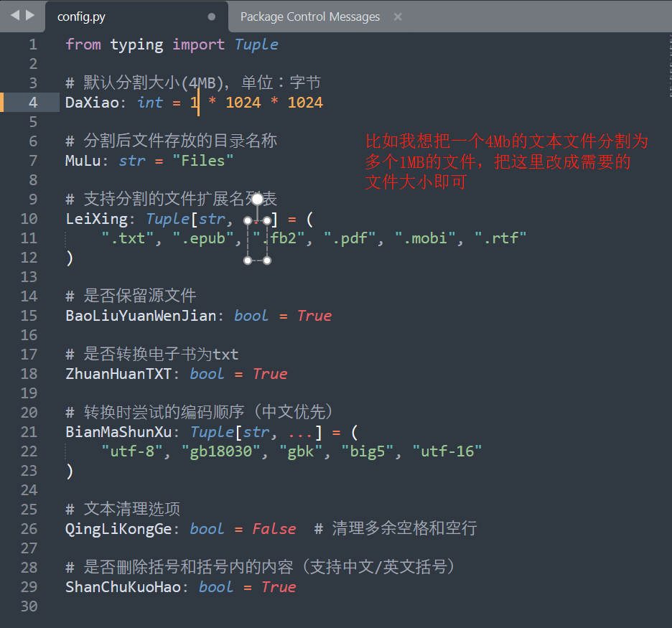Viewport: 672px width, 628px height.
Task: Click 'BaoLiuYuanWenJian' variable name
Action: [141, 316]
